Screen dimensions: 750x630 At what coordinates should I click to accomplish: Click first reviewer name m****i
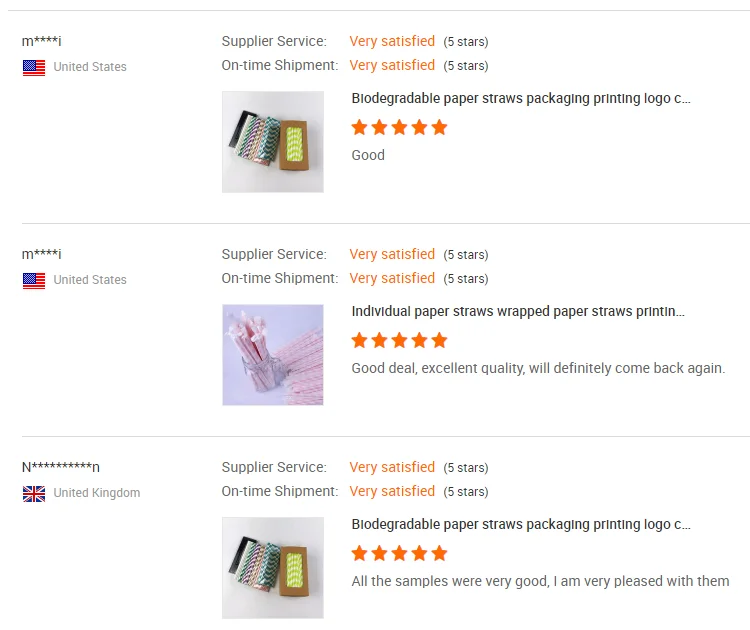(41, 41)
